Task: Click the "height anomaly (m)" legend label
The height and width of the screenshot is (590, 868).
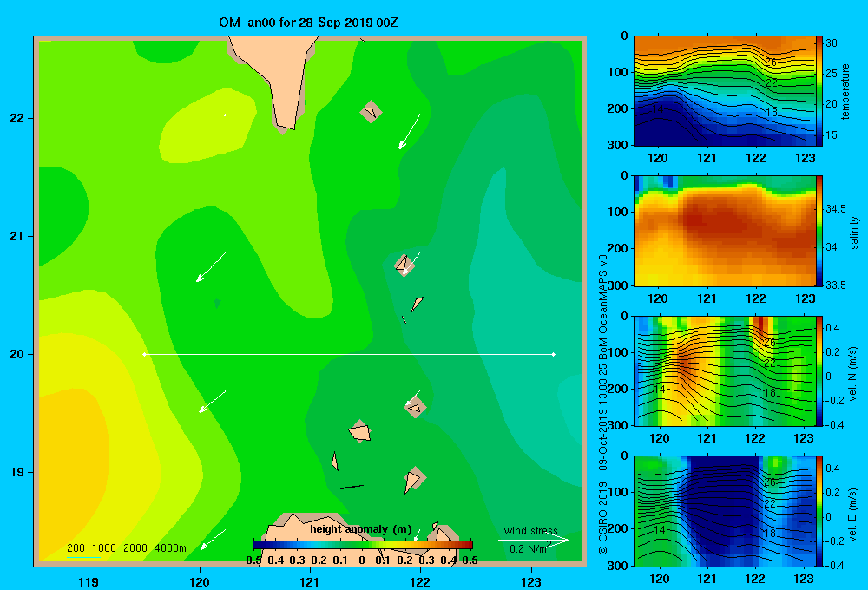Action: coord(361,529)
